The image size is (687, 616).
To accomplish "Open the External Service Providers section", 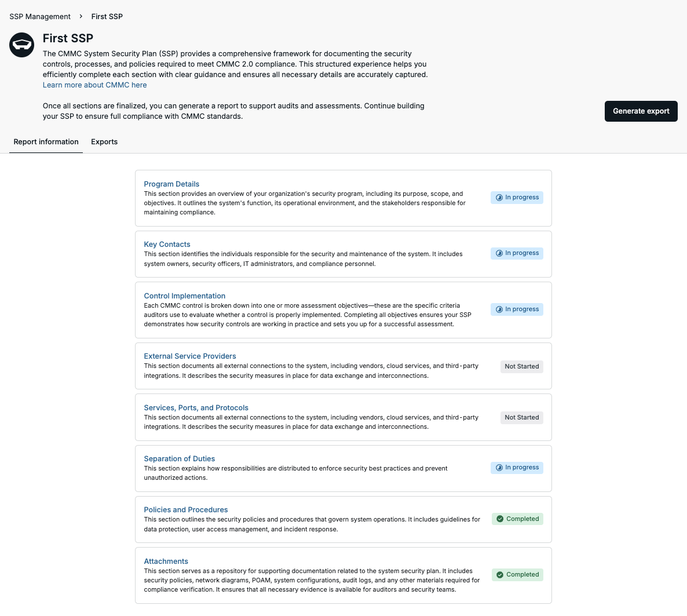I will 190,356.
